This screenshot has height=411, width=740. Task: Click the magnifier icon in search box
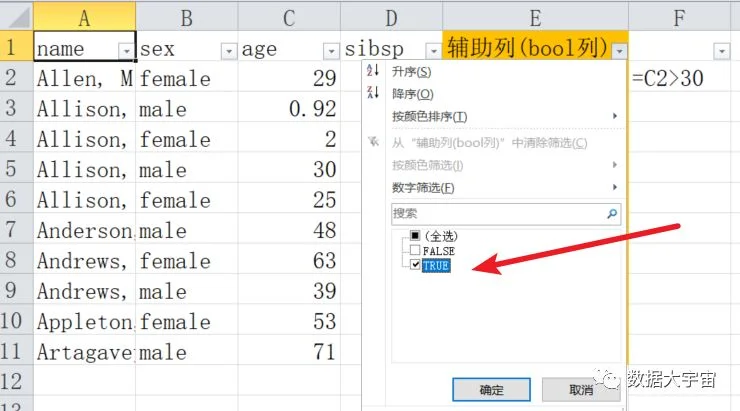point(612,214)
